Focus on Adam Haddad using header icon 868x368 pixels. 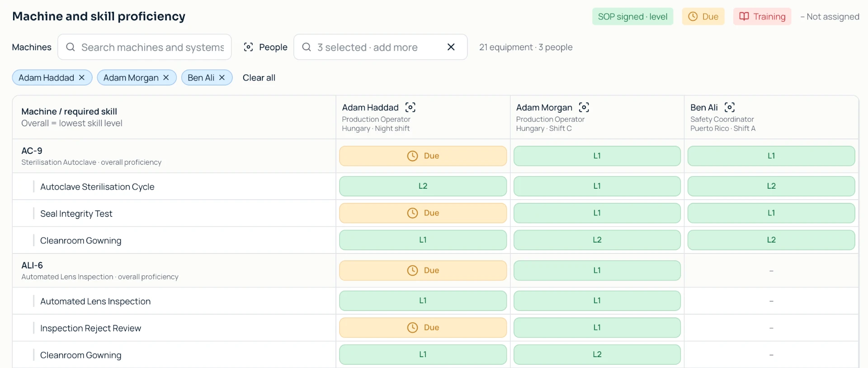pyautogui.click(x=410, y=107)
